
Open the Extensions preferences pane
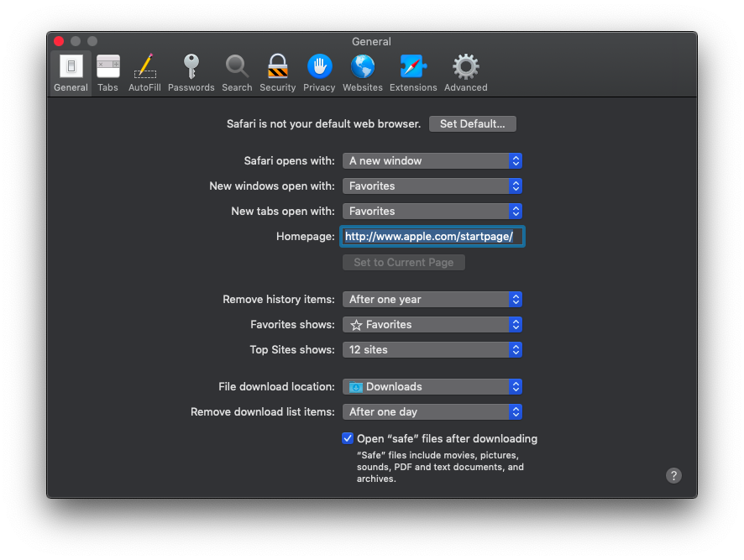(x=413, y=73)
